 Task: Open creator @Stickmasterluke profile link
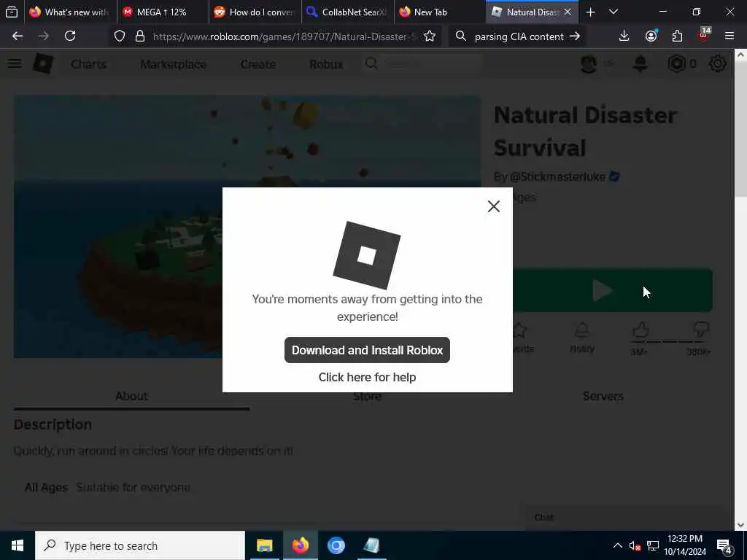click(557, 176)
